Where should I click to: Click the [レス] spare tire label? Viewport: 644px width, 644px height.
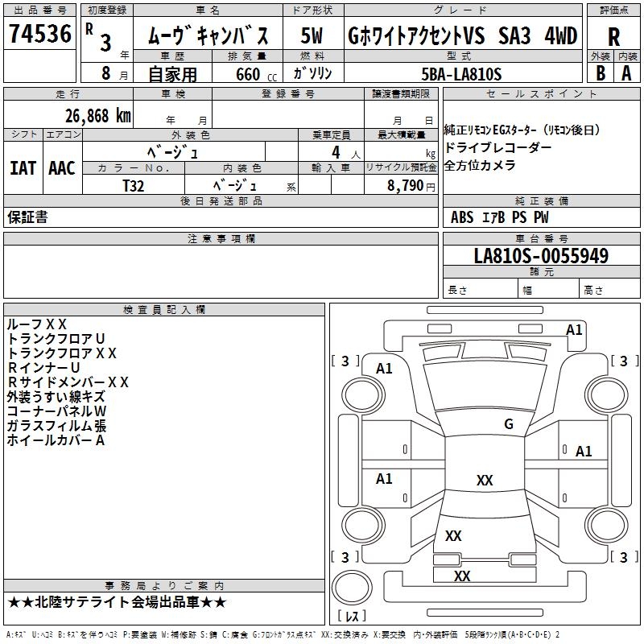[x=352, y=616]
